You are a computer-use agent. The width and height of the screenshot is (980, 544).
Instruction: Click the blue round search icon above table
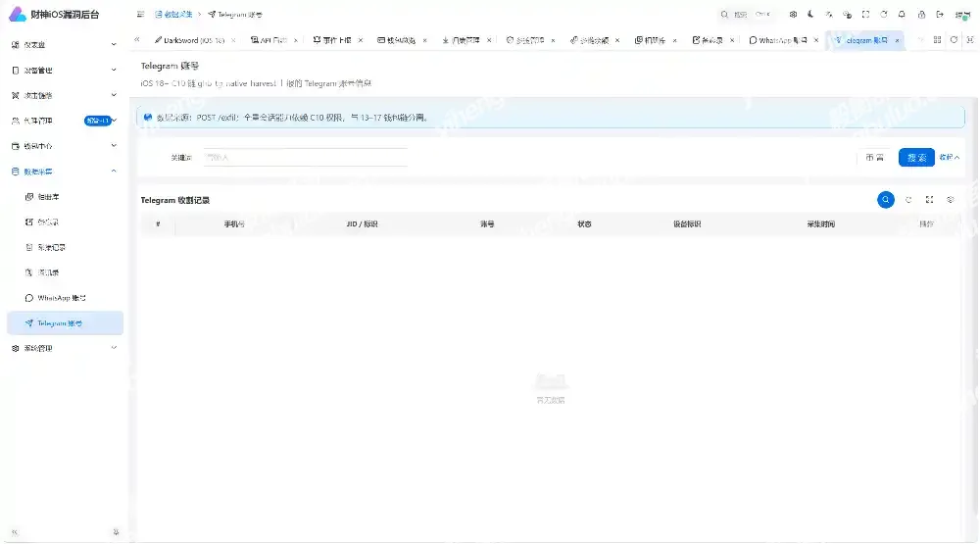click(886, 200)
